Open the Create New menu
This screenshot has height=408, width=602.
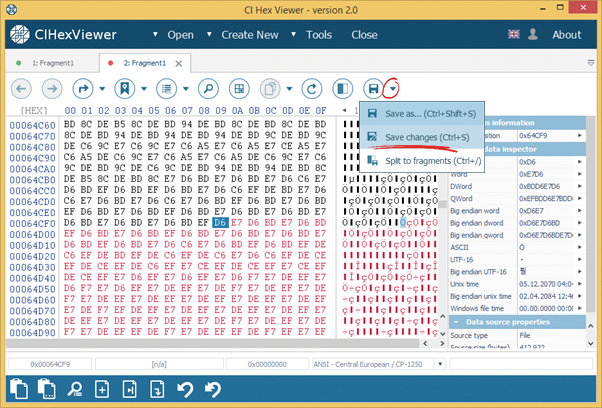[250, 35]
